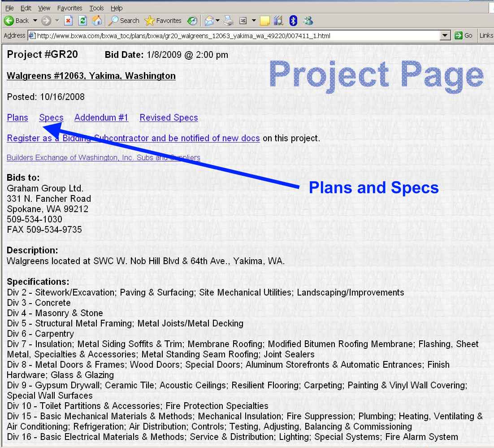Open the Forward history dropdown arrow
This screenshot has width=494, height=448.
[x=57, y=21]
